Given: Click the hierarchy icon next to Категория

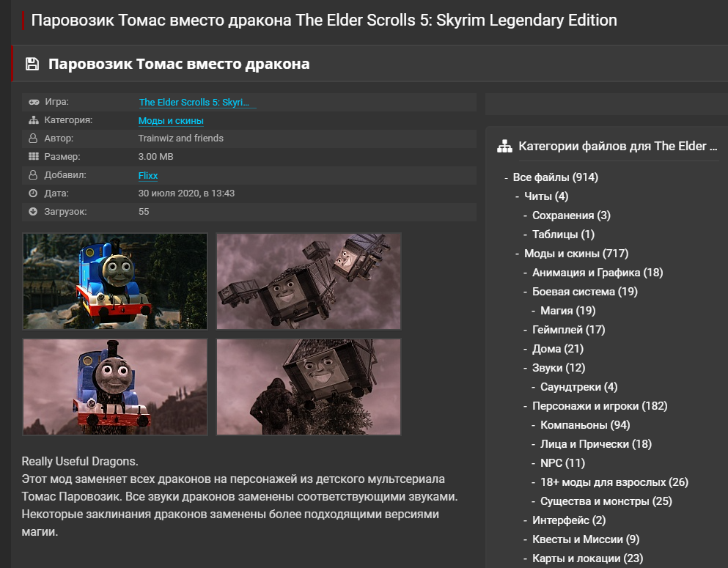Looking at the screenshot, I should 34,119.
